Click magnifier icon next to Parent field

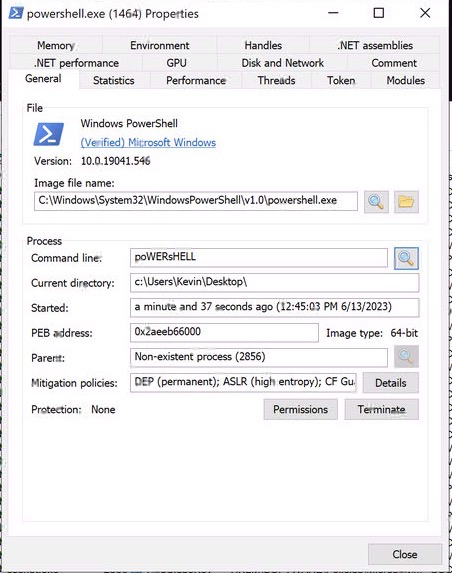point(406,356)
